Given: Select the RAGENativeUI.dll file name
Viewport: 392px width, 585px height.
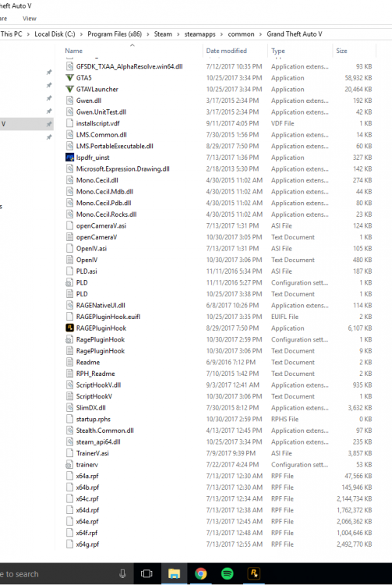Looking at the screenshot, I should pos(101,305).
